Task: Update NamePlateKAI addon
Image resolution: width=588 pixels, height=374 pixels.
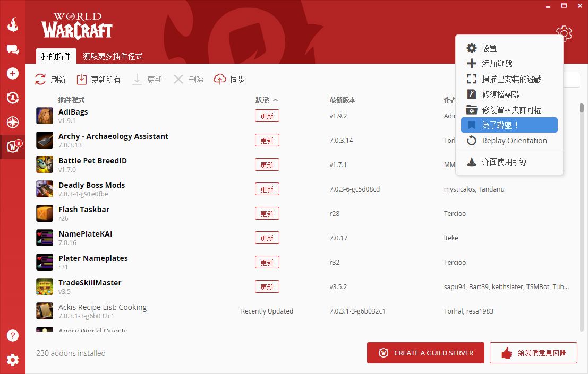Action: pos(267,238)
